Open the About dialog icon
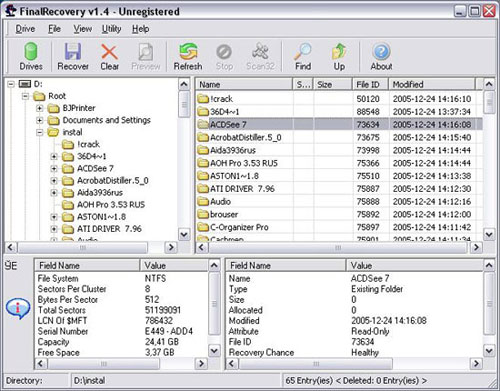This screenshot has height=391, width=500. tap(381, 56)
